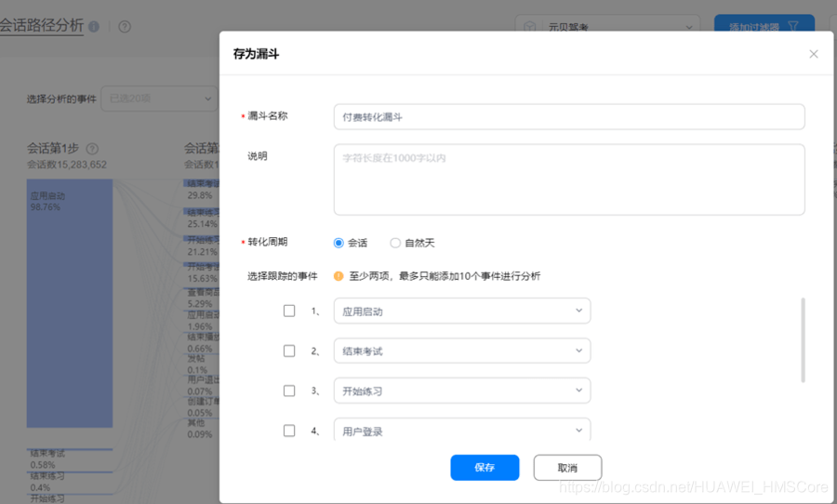The height and width of the screenshot is (504, 837).
Task: Click the 21.21% value in step 2
Action: (203, 251)
